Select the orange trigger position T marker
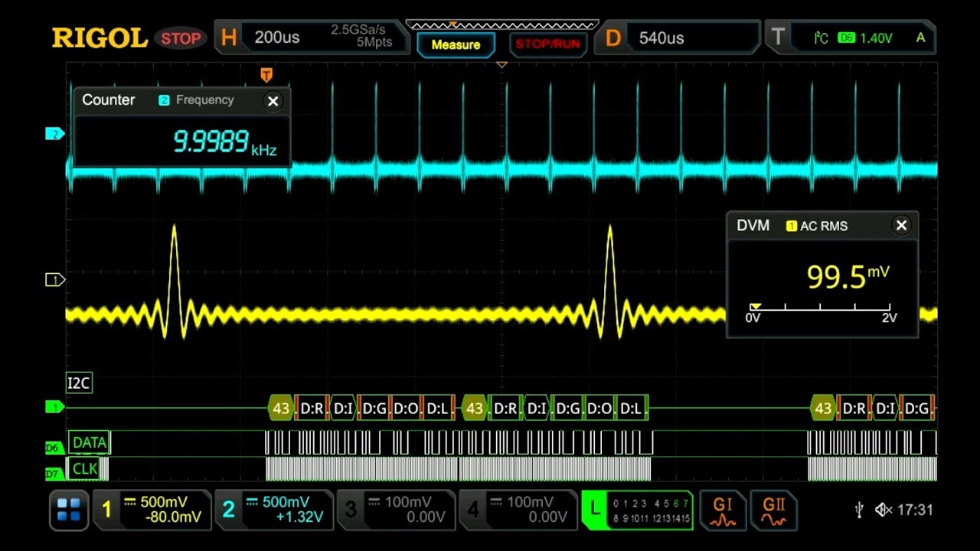 (x=266, y=74)
